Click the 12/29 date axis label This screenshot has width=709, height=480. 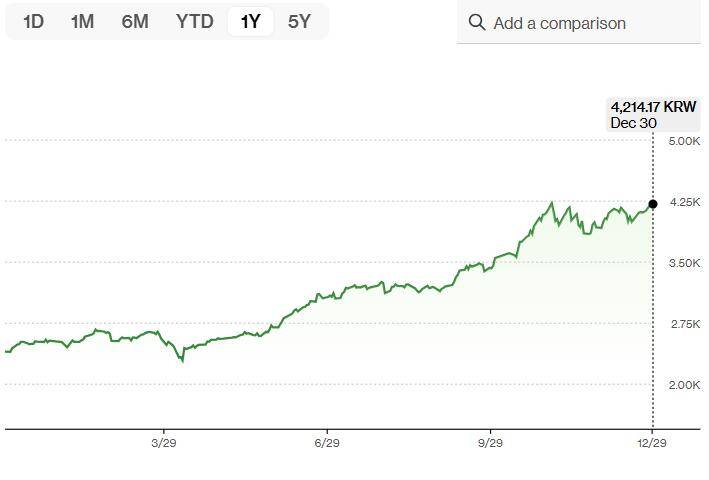(652, 442)
